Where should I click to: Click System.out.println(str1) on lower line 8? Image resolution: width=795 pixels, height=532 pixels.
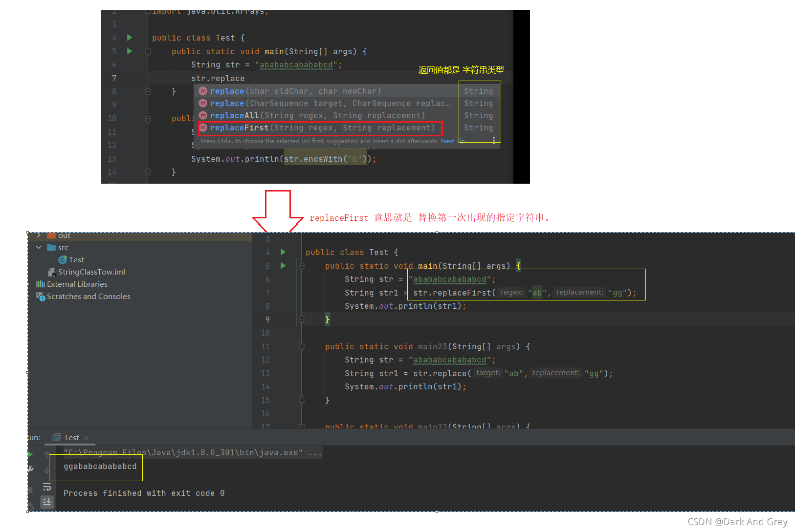pyautogui.click(x=405, y=306)
